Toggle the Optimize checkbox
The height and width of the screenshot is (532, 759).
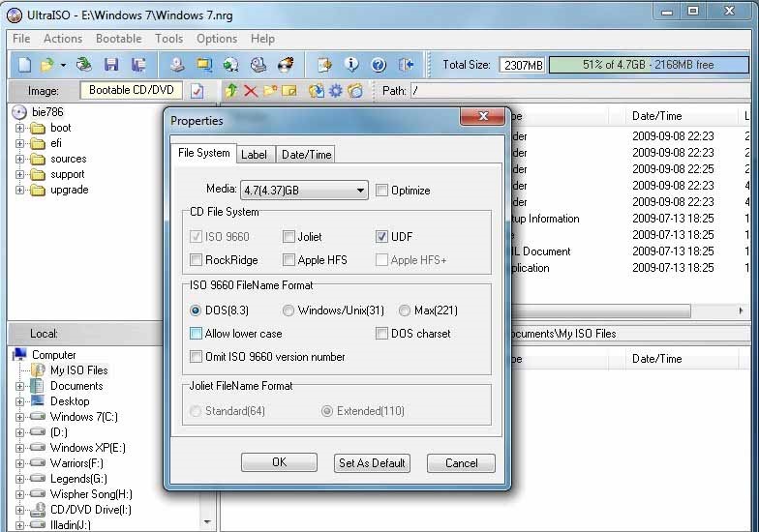pos(381,190)
